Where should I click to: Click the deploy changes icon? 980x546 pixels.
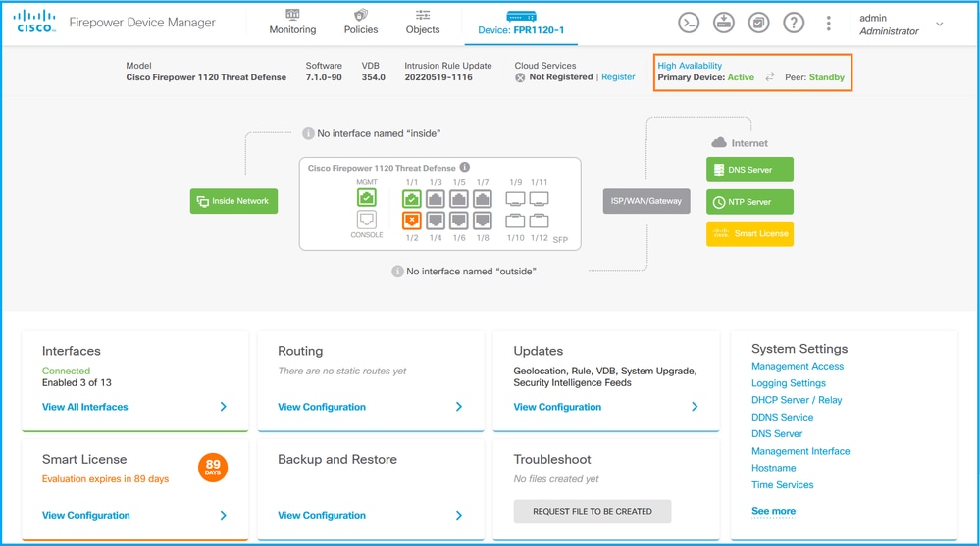(724, 24)
